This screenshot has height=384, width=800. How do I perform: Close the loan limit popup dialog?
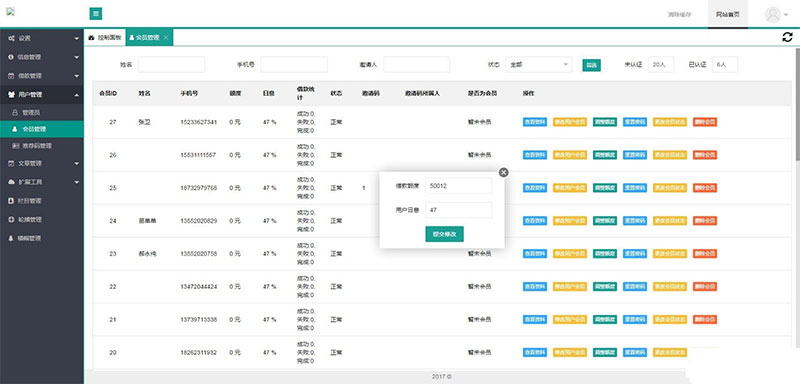pos(504,172)
